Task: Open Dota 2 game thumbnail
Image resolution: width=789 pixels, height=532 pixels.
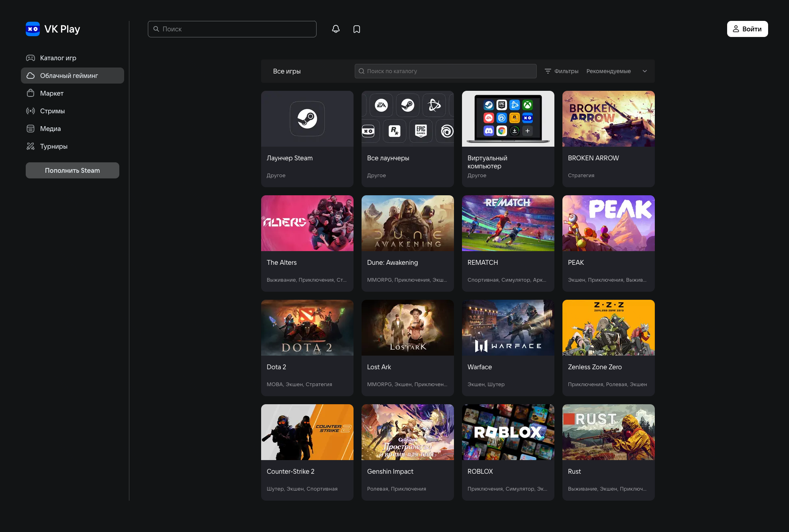Action: [x=307, y=327]
